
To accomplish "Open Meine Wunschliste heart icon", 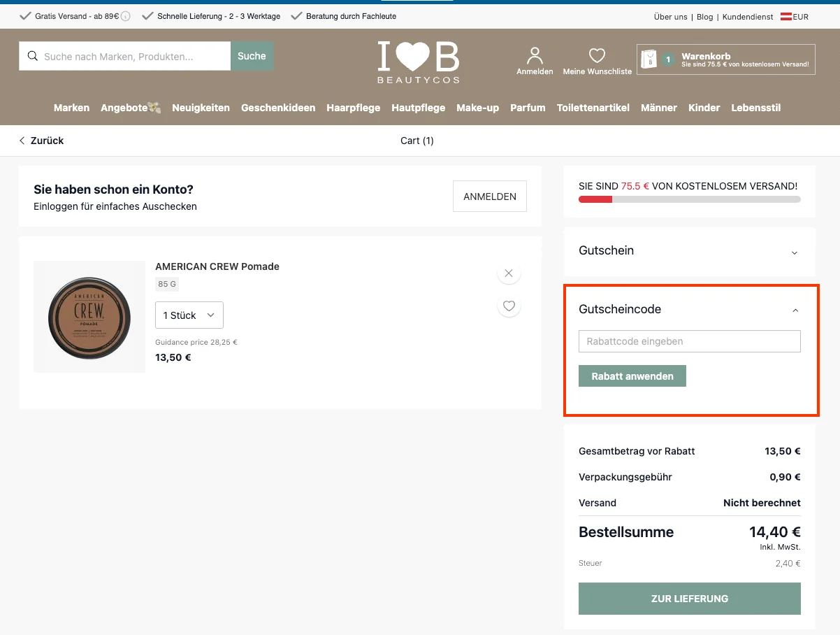I will point(597,55).
